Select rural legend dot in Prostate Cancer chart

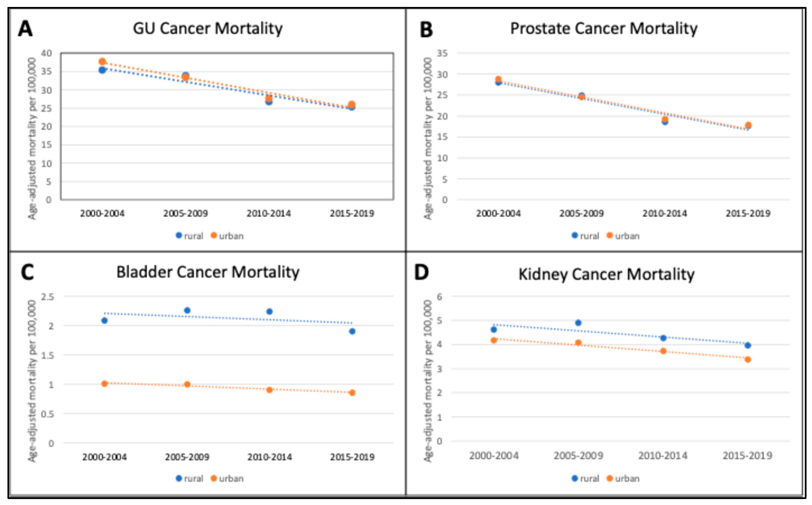coord(575,235)
